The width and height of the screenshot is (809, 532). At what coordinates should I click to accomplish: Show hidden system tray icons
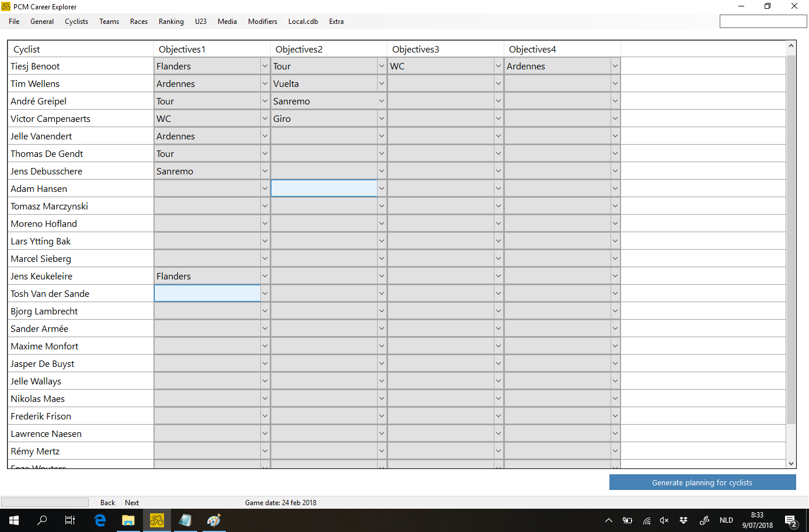coord(609,520)
